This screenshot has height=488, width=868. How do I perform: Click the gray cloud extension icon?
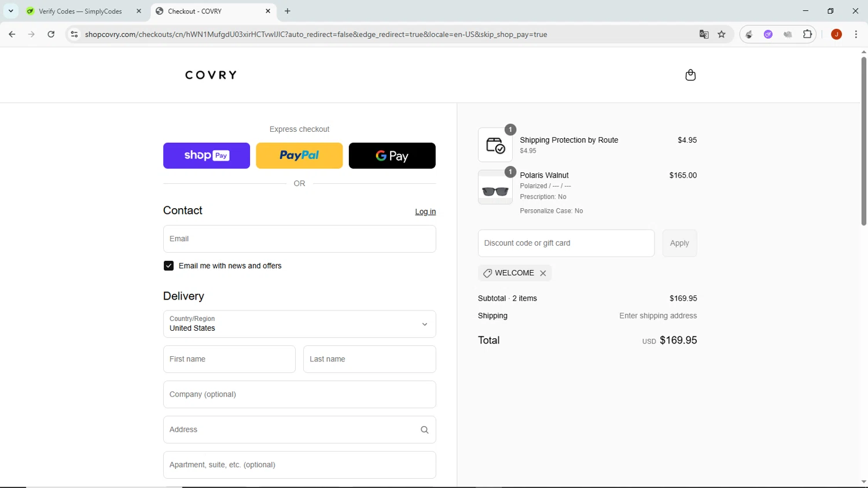[788, 34]
